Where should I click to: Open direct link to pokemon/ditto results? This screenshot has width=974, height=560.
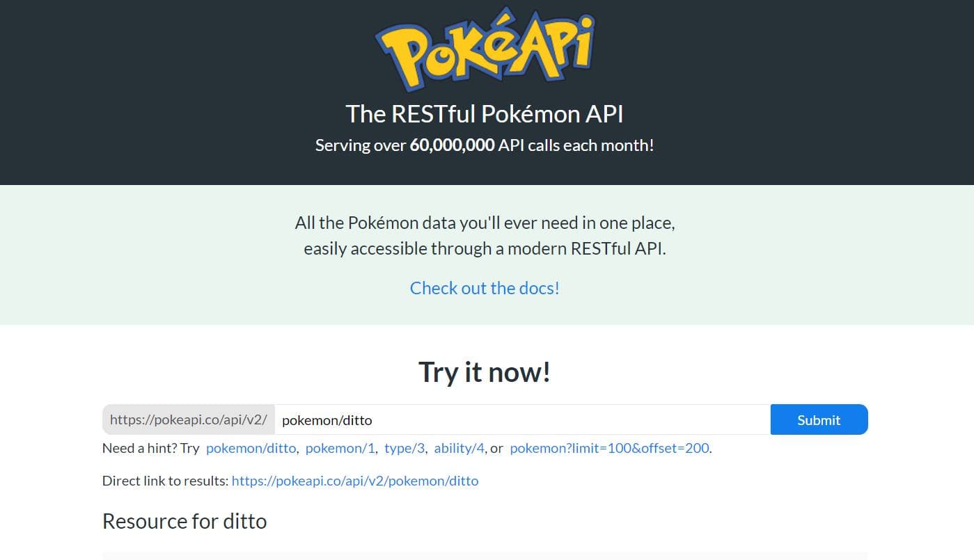tap(355, 481)
